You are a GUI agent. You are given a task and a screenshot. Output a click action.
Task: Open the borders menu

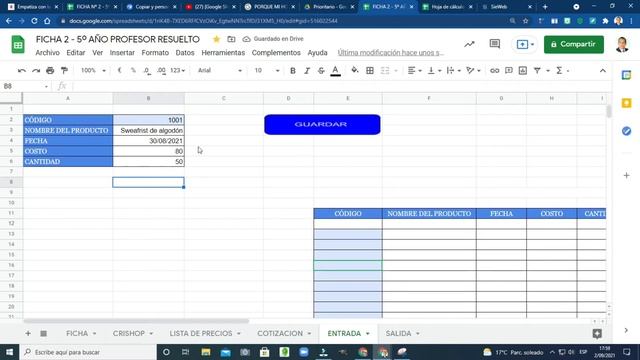(370, 71)
